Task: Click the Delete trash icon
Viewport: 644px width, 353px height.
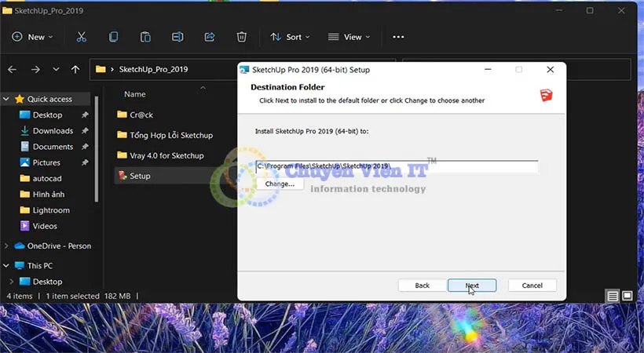Action: pyautogui.click(x=242, y=37)
